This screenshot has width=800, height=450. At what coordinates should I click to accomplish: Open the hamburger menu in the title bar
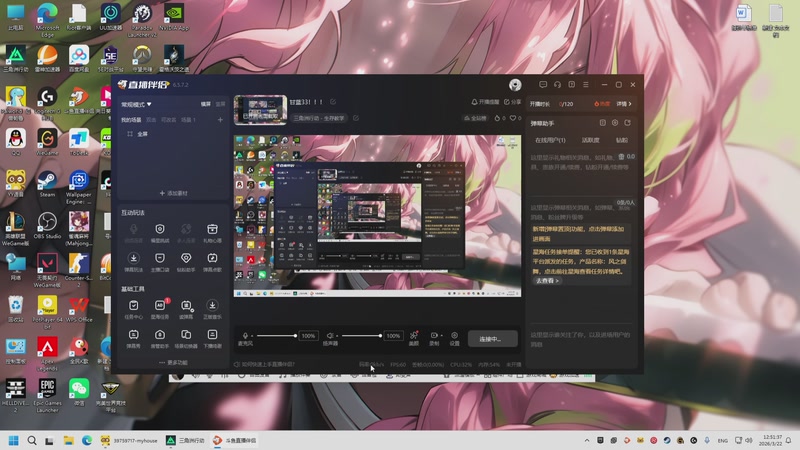(586, 85)
